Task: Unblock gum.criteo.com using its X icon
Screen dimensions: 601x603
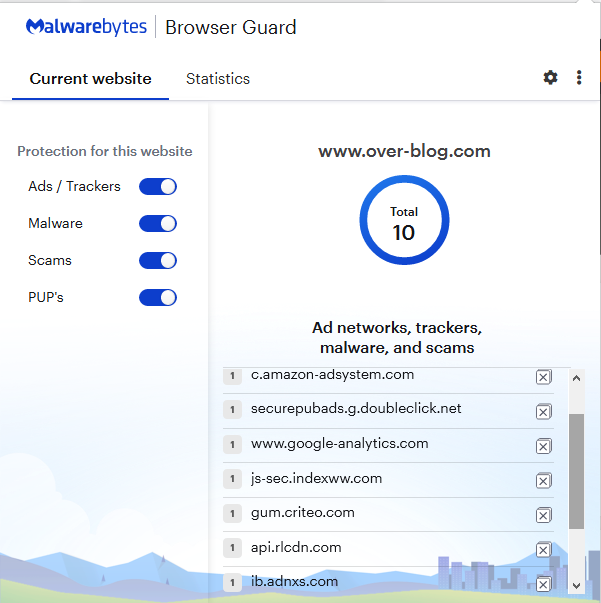Action: point(543,515)
